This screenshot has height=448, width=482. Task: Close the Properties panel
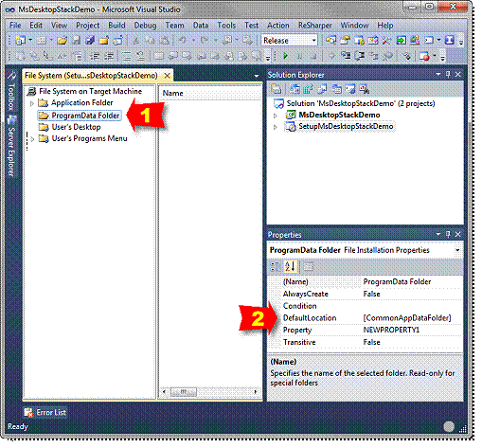(458, 234)
